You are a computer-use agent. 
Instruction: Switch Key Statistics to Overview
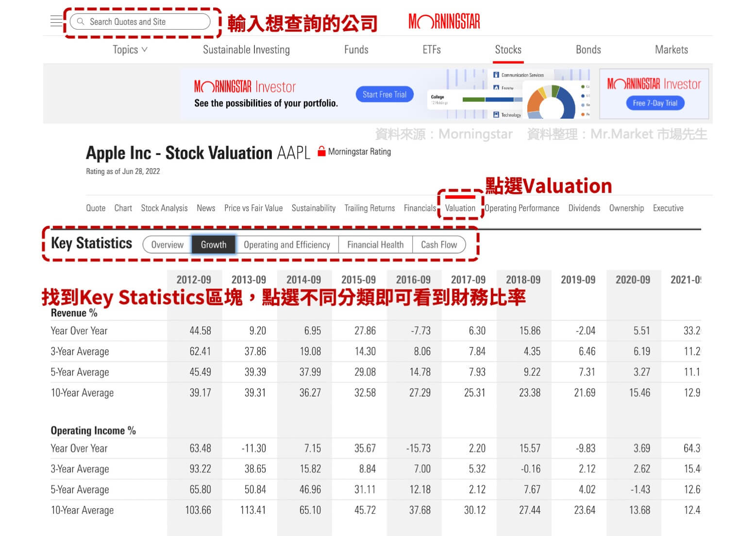(x=168, y=244)
